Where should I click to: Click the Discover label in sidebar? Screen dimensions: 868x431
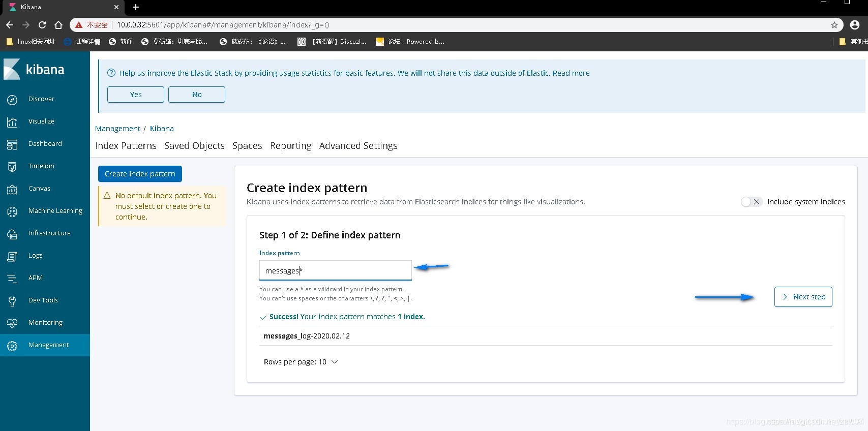point(41,99)
